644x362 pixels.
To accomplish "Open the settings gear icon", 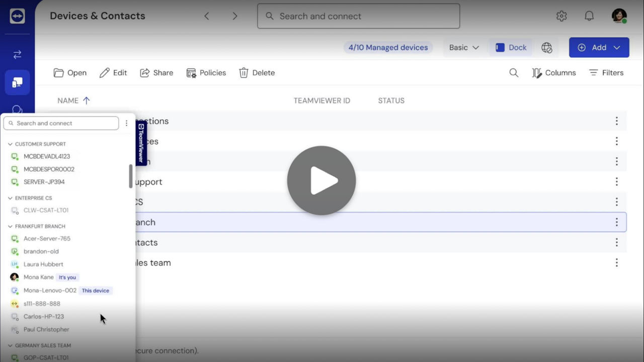I will [x=561, y=16].
